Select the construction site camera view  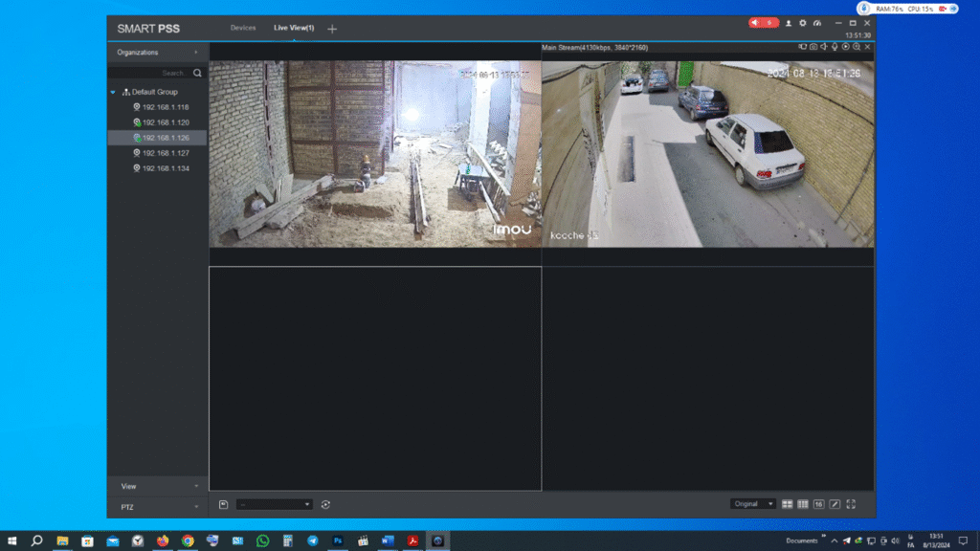coord(375,154)
